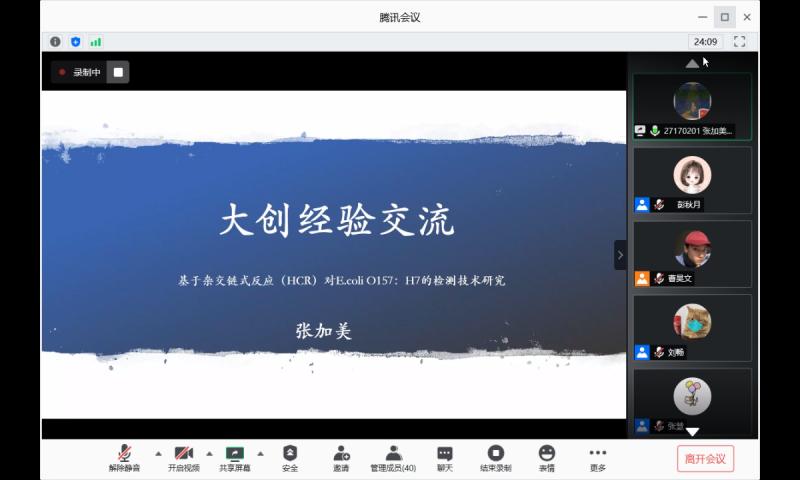Screen dimensions: 800x480
Task: View the meeting info icon
Action: pos(55,42)
